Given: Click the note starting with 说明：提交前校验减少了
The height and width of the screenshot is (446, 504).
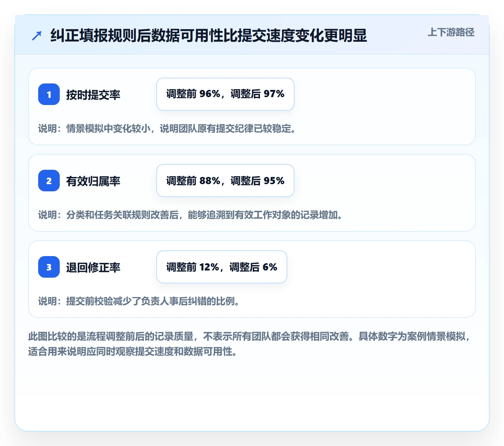Looking at the screenshot, I should pos(139,301).
